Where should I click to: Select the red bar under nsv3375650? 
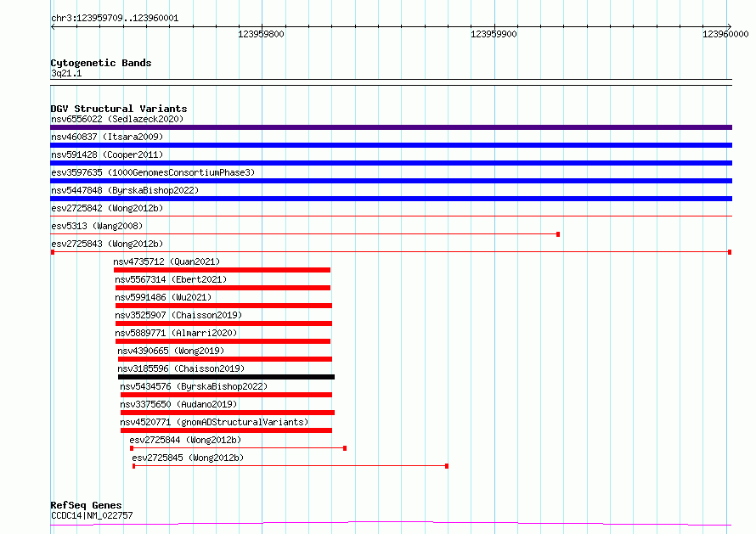(x=228, y=413)
